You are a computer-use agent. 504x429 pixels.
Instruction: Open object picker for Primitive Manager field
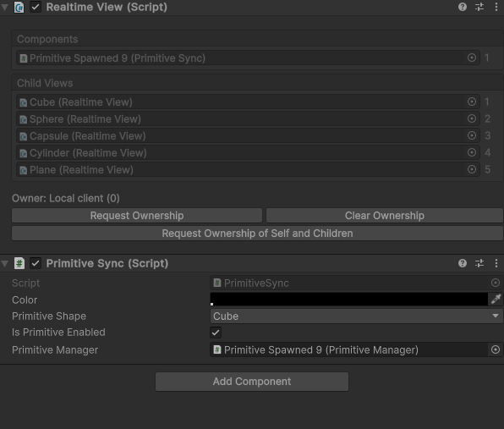click(x=496, y=349)
